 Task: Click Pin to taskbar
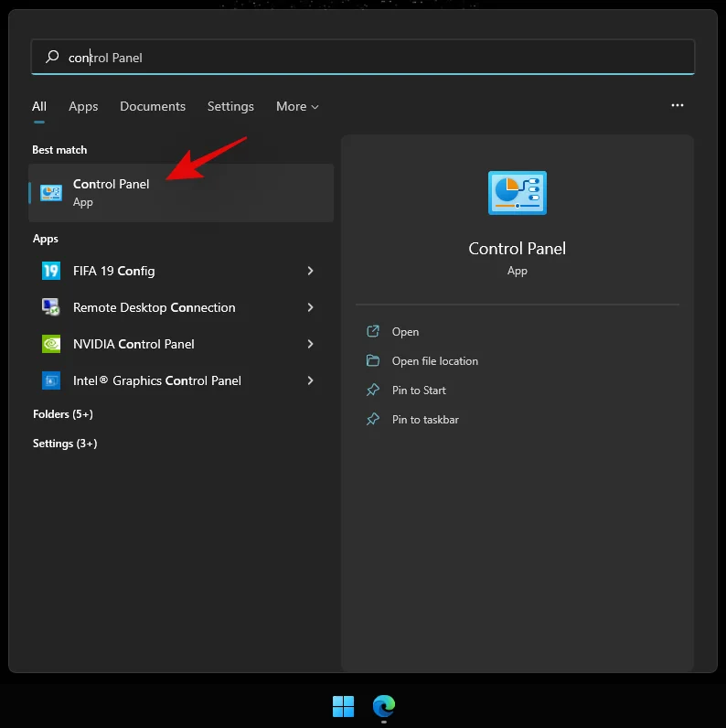click(425, 420)
